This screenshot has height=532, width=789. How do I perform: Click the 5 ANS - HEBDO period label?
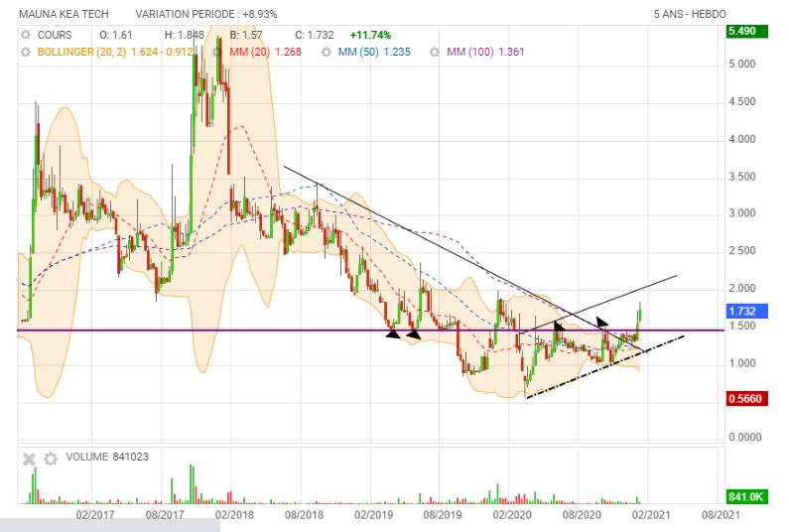[x=690, y=14]
